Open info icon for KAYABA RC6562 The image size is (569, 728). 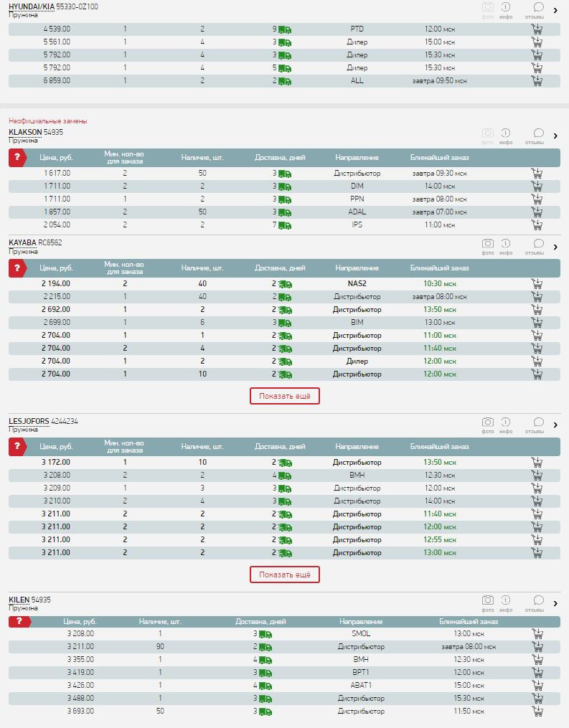506,246
